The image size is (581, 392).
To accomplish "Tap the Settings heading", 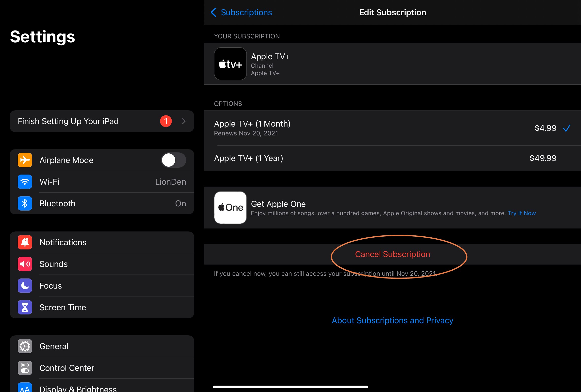I will click(x=43, y=36).
